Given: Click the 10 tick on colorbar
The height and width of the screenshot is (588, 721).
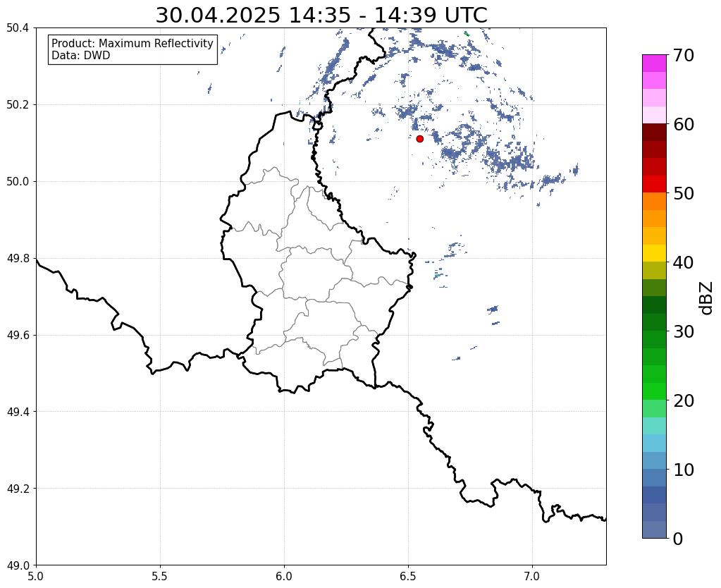Looking at the screenshot, I should pyautogui.click(x=684, y=470).
